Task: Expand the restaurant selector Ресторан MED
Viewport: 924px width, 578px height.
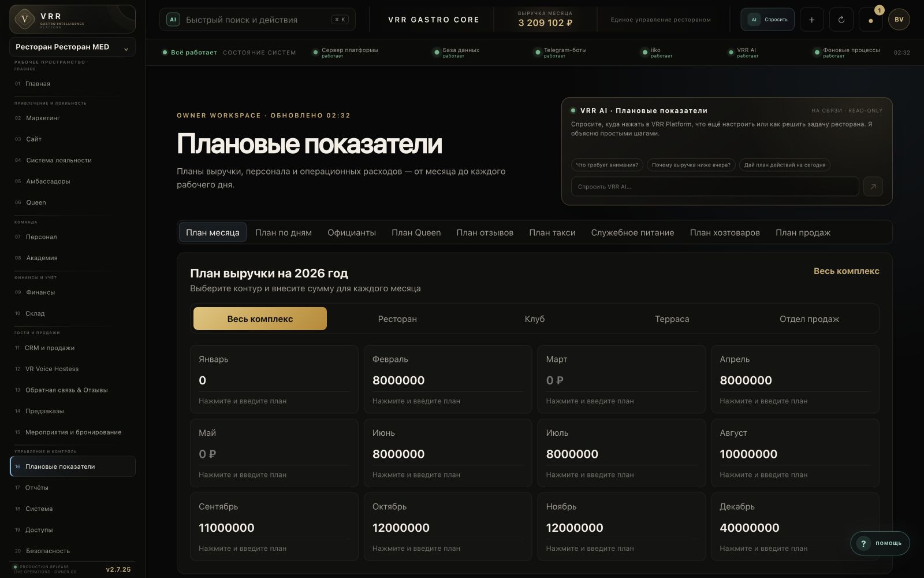Action: 72,47
